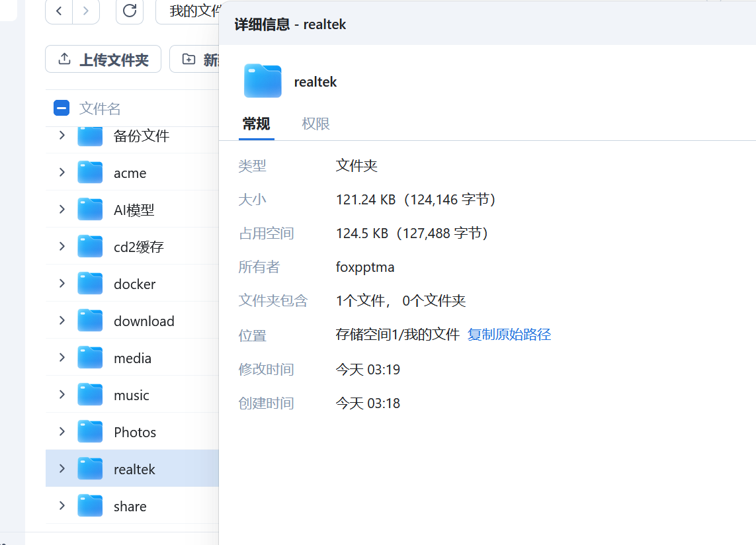
Task: Go back with the left arrow button
Action: [x=59, y=11]
